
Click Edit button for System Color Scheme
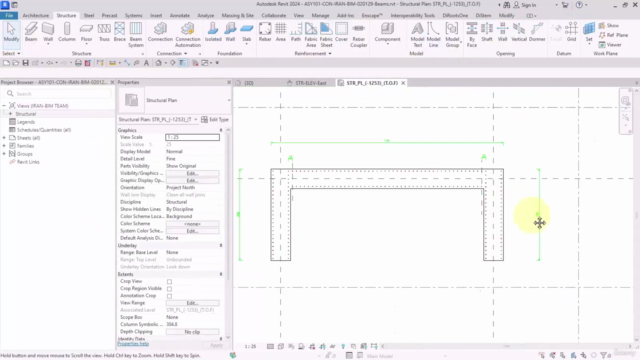(192, 231)
